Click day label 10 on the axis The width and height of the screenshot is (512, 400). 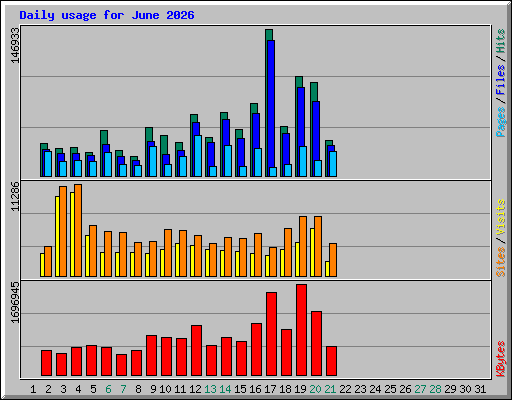(x=165, y=389)
